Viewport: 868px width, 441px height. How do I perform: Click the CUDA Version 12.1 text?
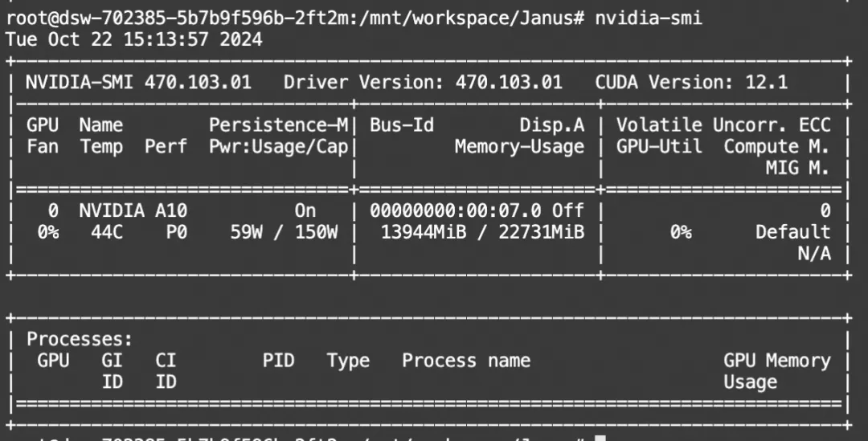[x=691, y=82]
